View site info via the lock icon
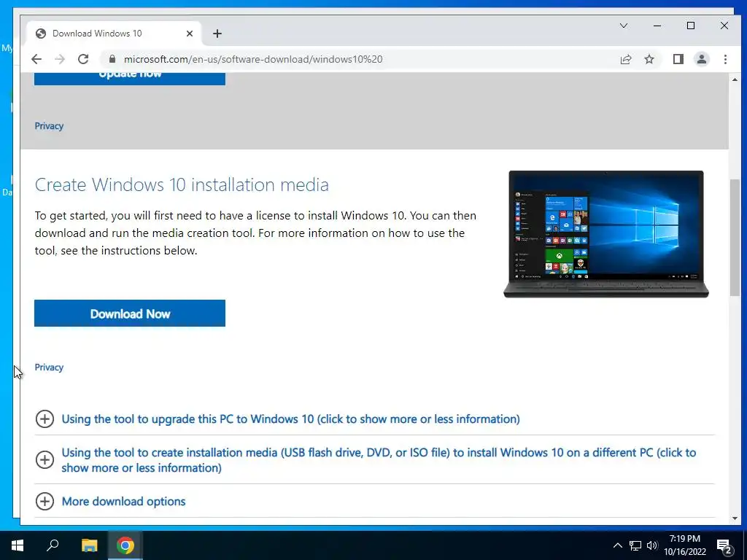 click(x=112, y=59)
